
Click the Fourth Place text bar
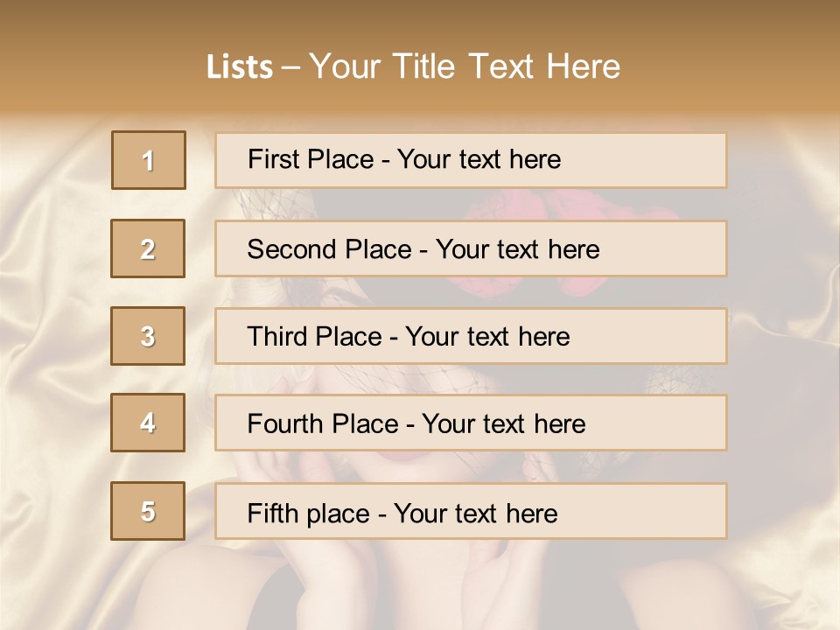pos(471,423)
